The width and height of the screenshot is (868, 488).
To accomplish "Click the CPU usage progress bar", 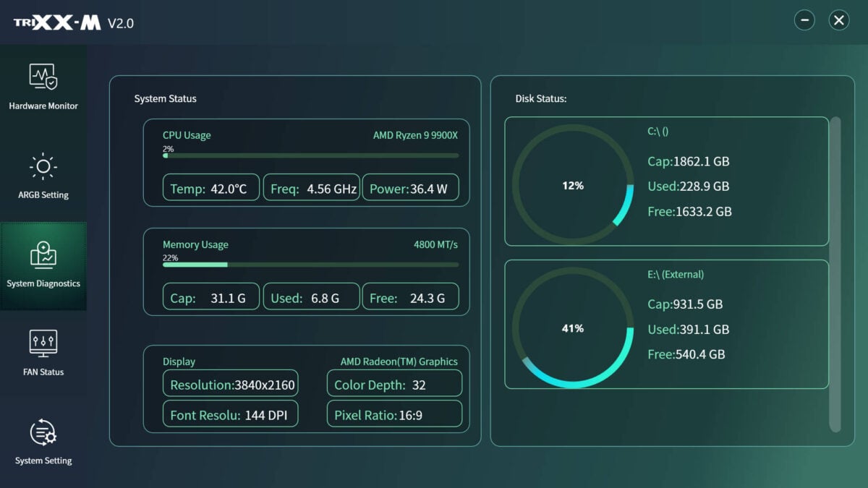I will pos(310,155).
